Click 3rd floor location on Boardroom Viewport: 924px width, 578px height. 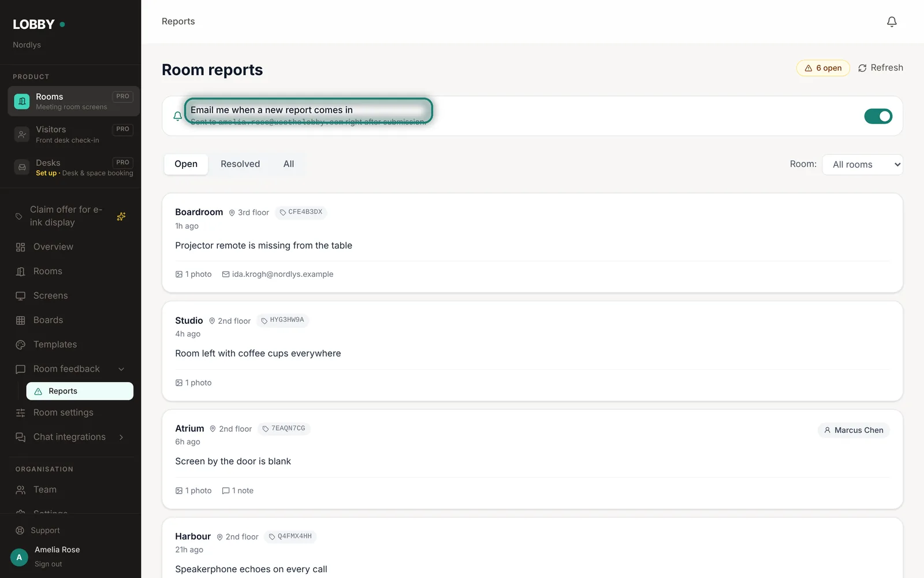[249, 213]
